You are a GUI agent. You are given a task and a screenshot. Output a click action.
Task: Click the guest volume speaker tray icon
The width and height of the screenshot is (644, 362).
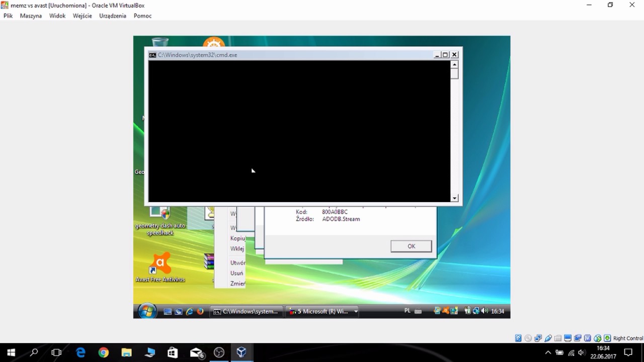484,311
